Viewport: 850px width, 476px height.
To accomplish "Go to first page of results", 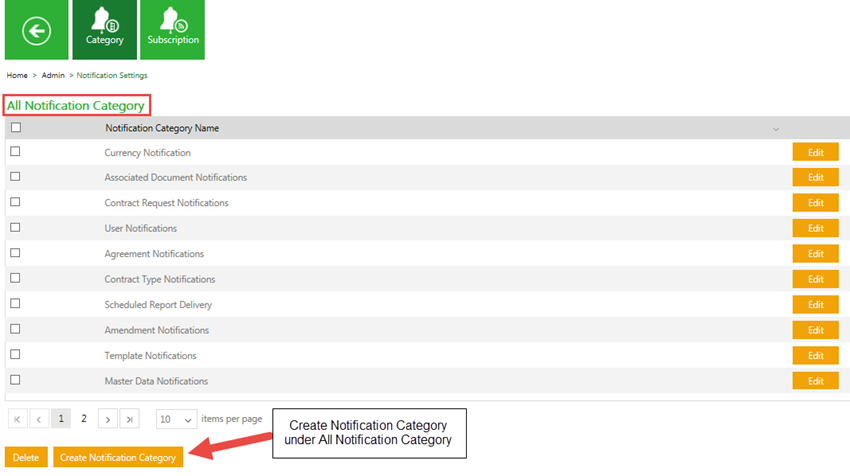I will point(17,419).
